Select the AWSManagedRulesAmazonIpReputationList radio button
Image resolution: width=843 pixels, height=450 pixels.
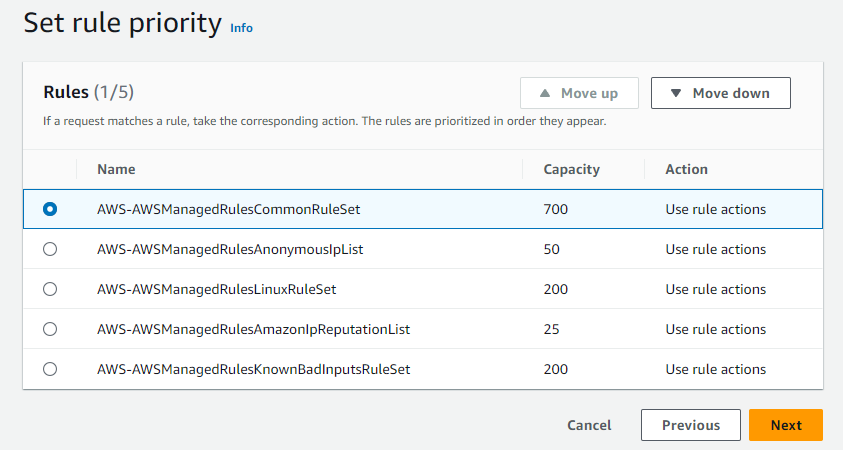[x=50, y=329]
